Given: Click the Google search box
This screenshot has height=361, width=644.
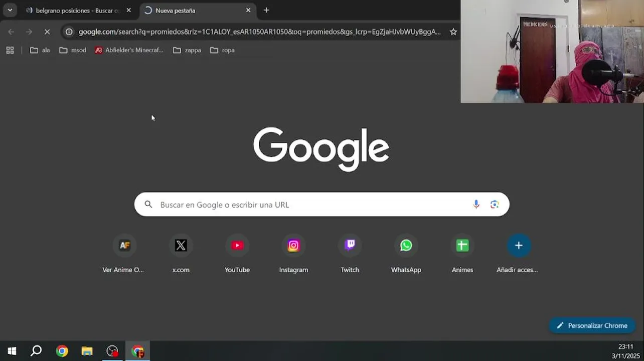Looking at the screenshot, I should pyautogui.click(x=321, y=205).
